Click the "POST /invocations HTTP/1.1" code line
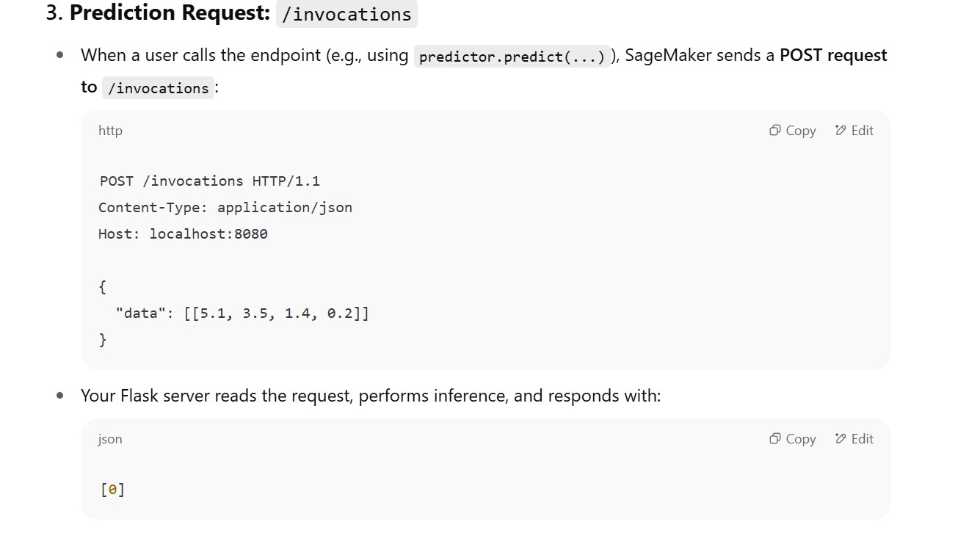This screenshot has height=544, width=980. pyautogui.click(x=209, y=181)
